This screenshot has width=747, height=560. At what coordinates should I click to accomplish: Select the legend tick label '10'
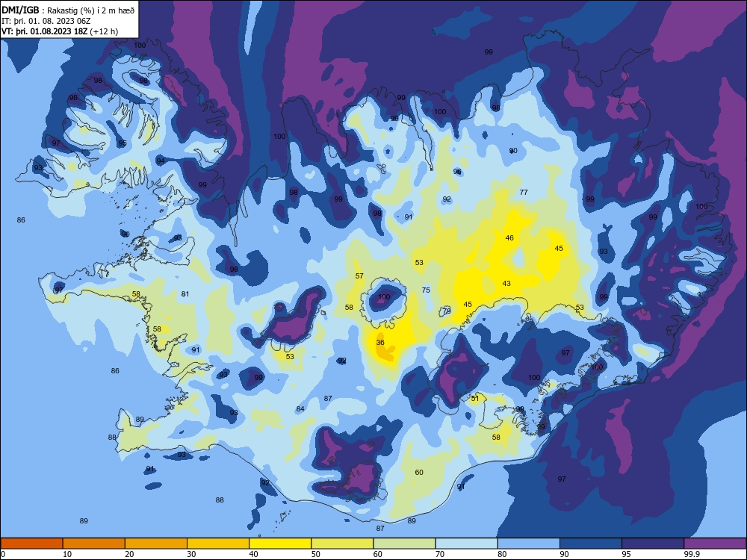67,554
